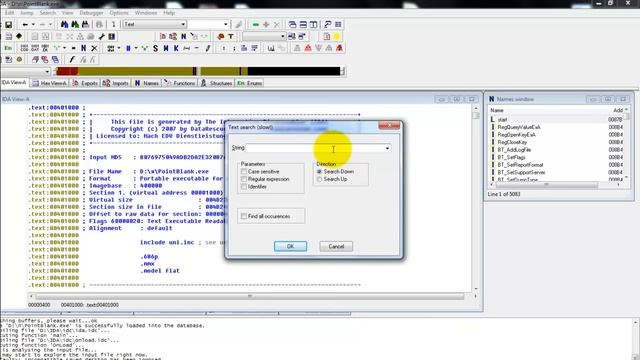Switch to the Enums tab

click(250, 83)
